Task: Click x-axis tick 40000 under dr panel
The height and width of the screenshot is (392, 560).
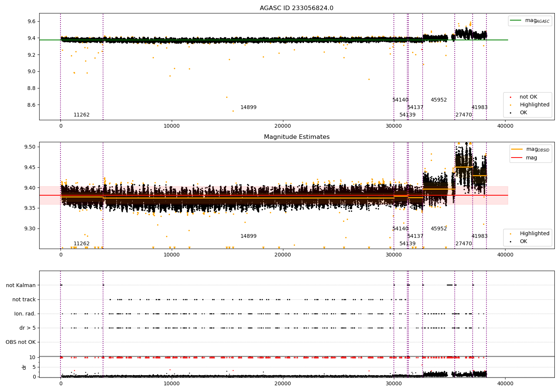Action: 505,383
